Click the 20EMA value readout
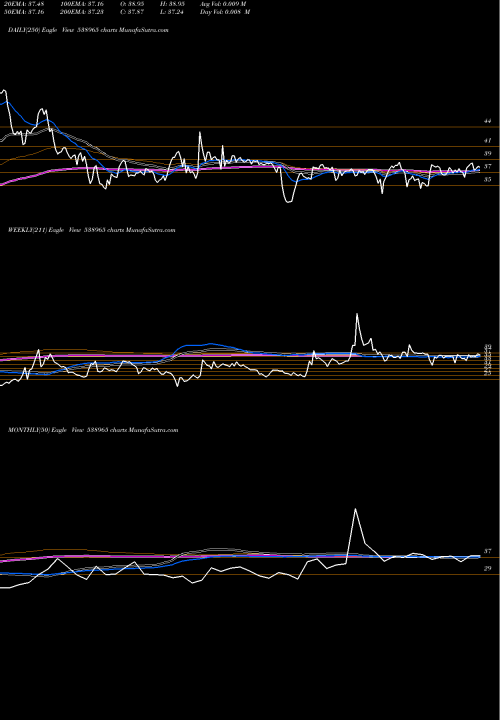The height and width of the screenshot is (720, 500). click(x=24, y=4)
